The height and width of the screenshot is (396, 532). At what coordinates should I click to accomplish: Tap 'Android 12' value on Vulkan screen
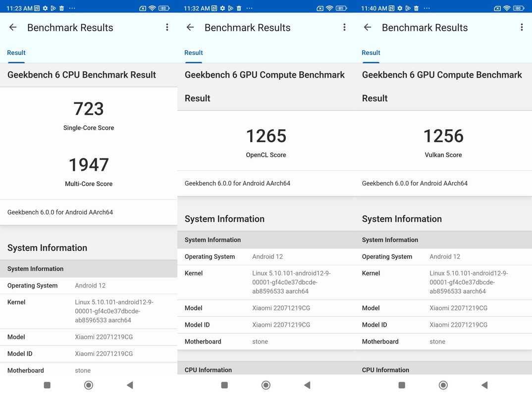click(445, 256)
